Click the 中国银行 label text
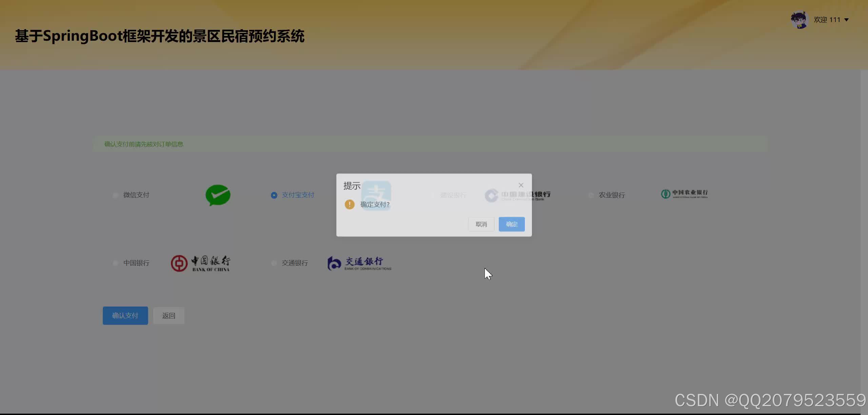This screenshot has height=415, width=868. pos(136,263)
